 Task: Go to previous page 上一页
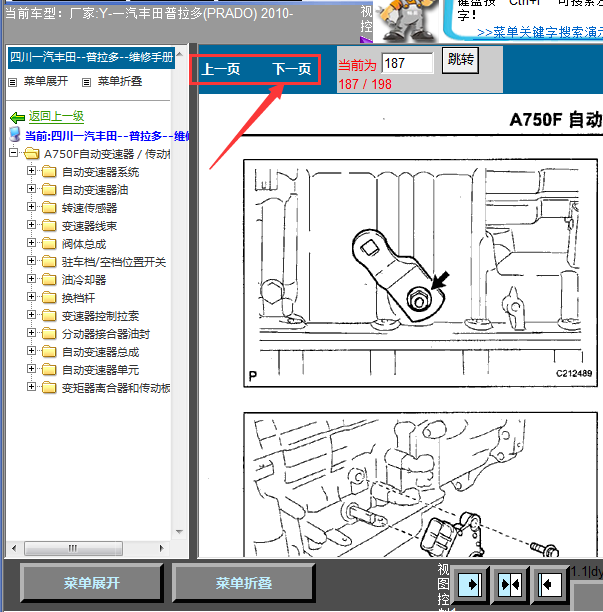pyautogui.click(x=221, y=69)
